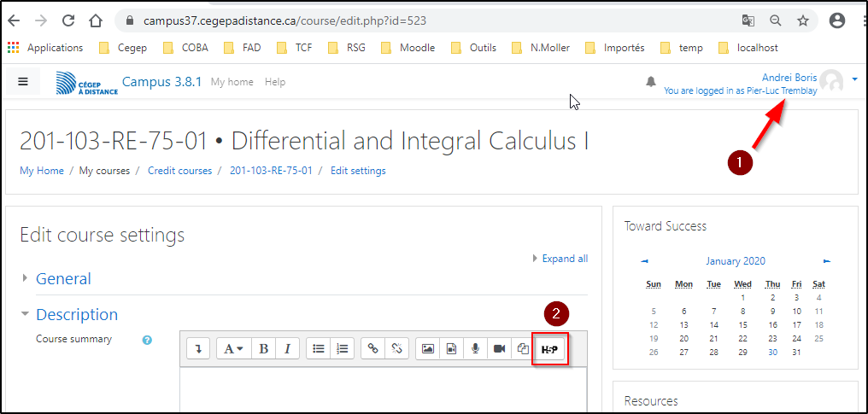The image size is (868, 414).
Task: Click the unlink icon in the editor
Action: pos(396,348)
